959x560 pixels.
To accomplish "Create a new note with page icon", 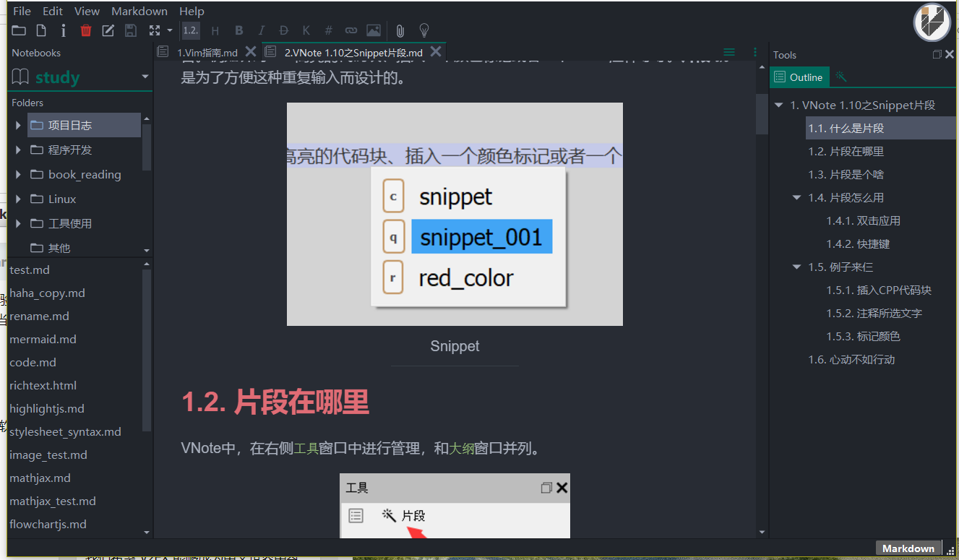I will click(41, 30).
